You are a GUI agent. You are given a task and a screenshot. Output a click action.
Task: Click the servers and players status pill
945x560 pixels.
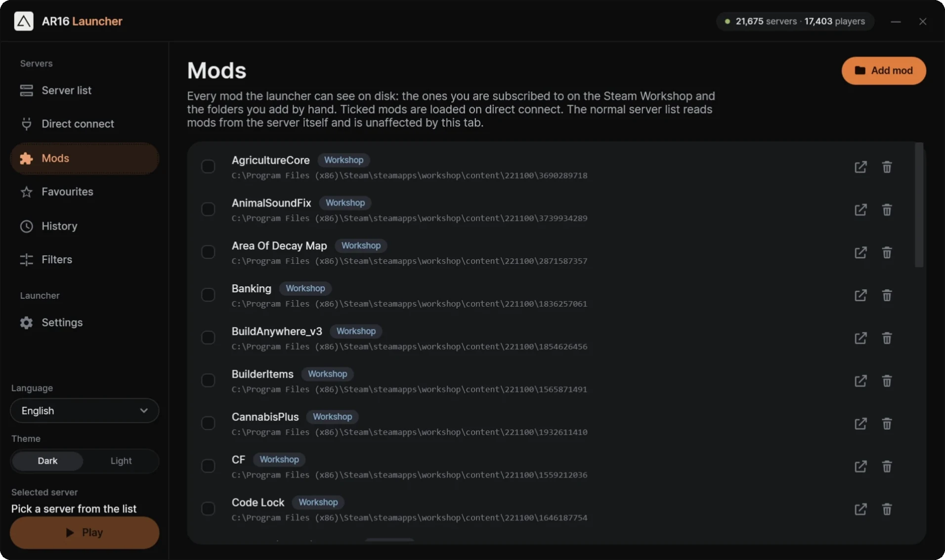(x=795, y=21)
